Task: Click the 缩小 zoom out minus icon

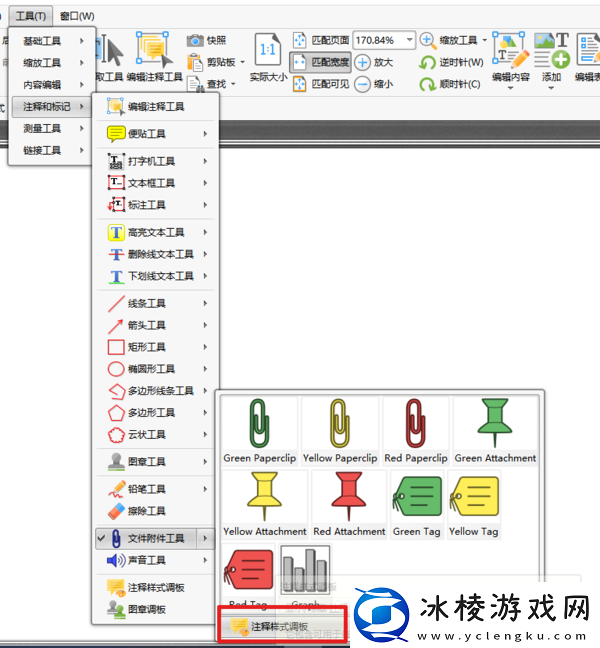Action: pos(362,84)
